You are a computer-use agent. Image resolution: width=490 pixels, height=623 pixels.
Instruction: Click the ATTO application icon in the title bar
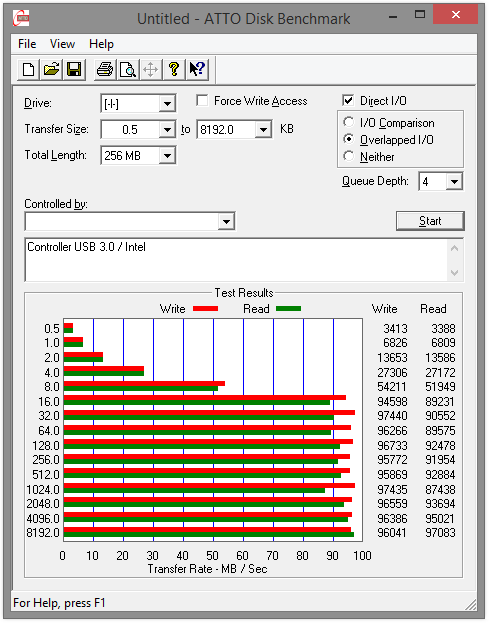point(21,18)
